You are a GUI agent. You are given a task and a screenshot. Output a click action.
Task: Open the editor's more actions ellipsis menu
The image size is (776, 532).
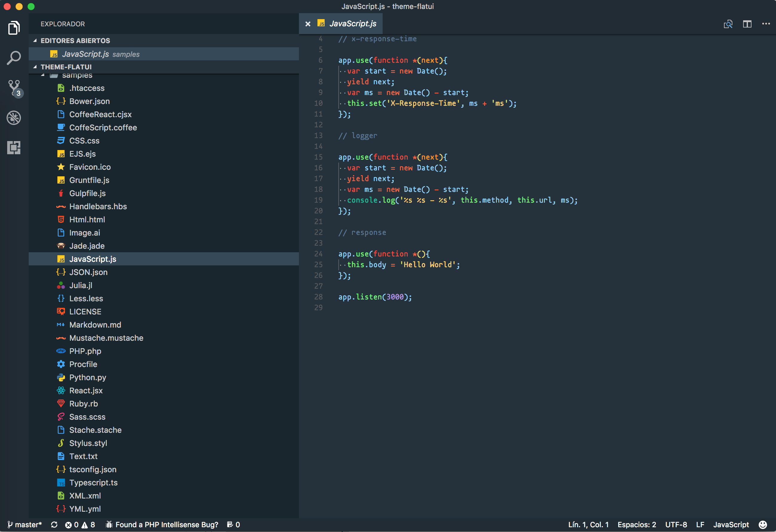tap(766, 24)
